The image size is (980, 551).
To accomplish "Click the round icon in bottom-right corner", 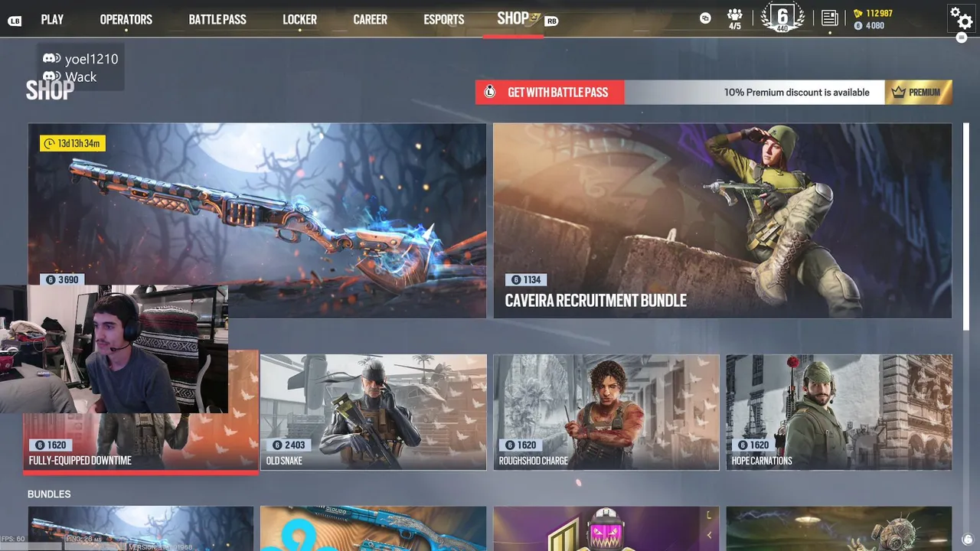I will click(969, 540).
